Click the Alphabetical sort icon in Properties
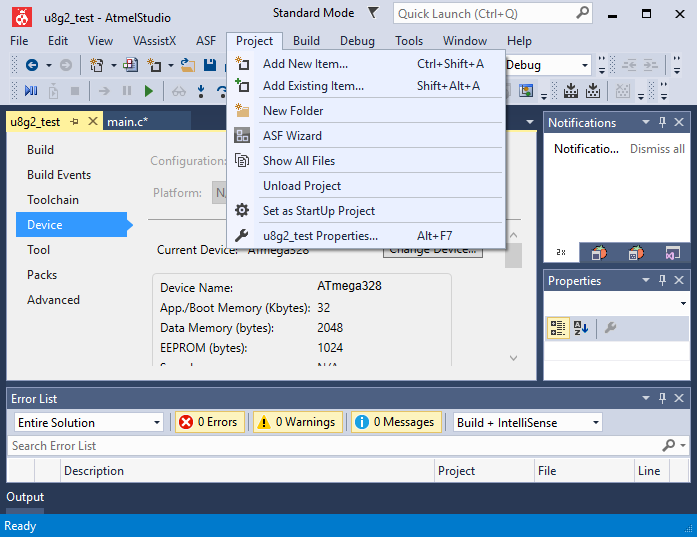This screenshot has height=537, width=697. tap(581, 328)
